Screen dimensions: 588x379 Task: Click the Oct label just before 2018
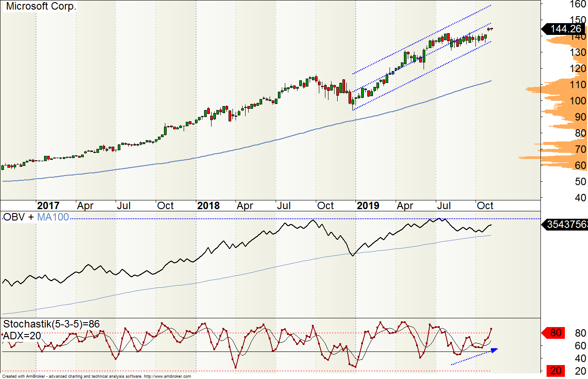166,206
